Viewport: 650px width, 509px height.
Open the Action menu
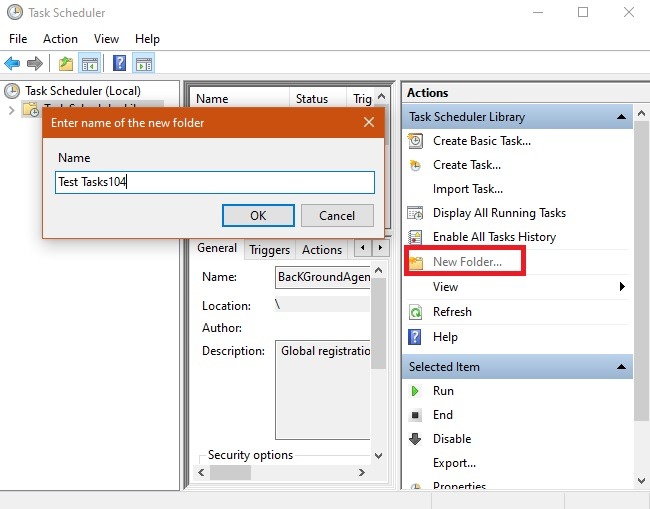click(60, 39)
